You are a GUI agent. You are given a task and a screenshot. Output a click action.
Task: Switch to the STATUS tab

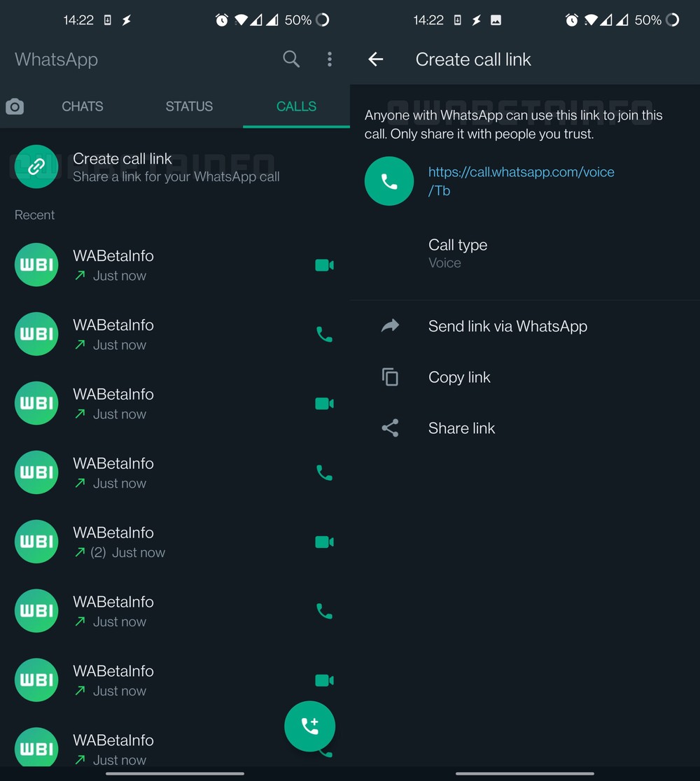189,106
